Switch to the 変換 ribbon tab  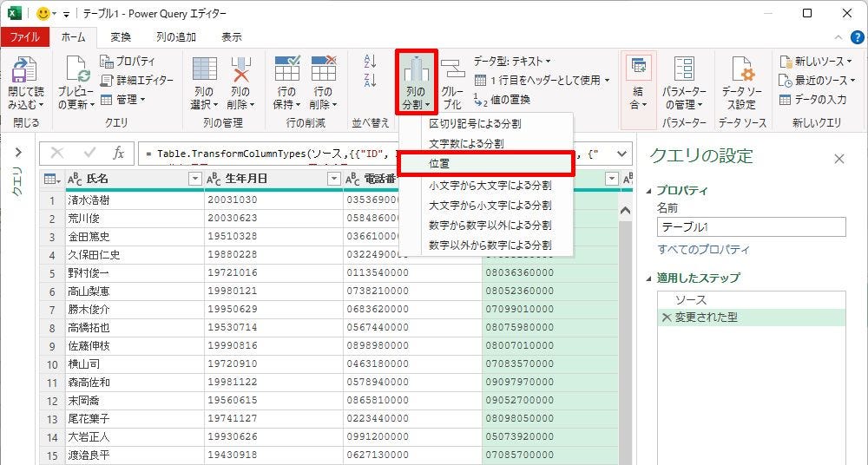(x=121, y=37)
